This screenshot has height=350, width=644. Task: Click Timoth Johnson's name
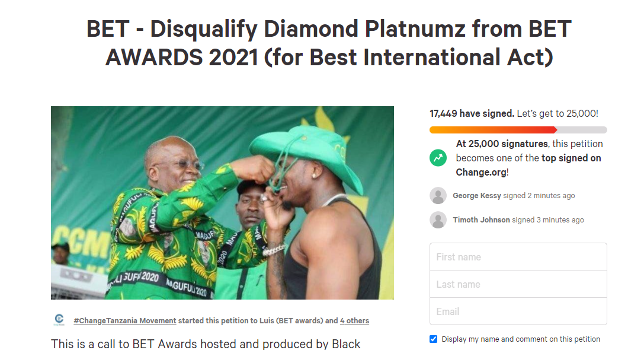(x=481, y=220)
